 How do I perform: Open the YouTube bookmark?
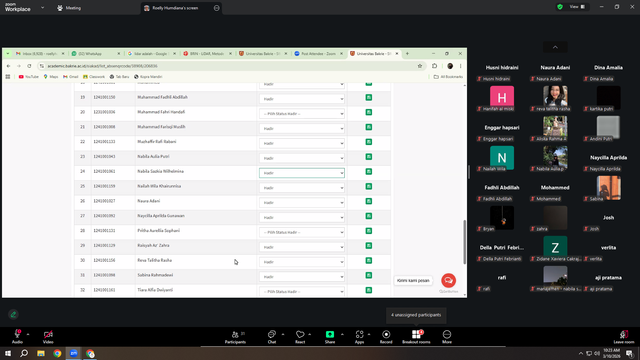29,77
